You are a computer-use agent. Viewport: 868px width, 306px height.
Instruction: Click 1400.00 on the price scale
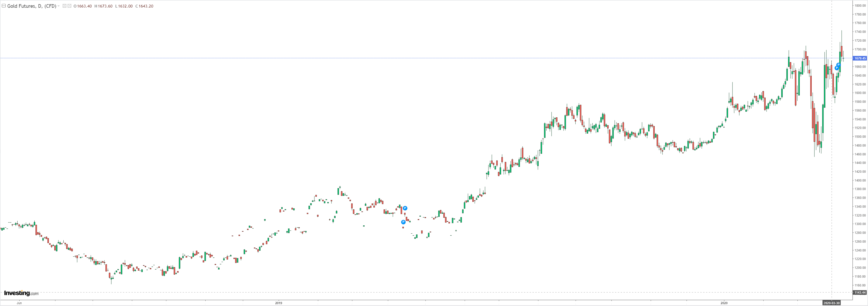pos(860,180)
